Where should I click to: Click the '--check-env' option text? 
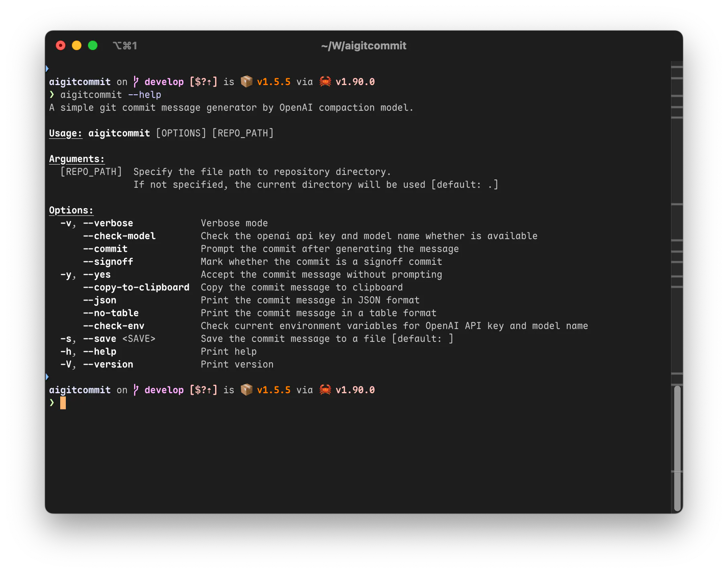coord(114,326)
